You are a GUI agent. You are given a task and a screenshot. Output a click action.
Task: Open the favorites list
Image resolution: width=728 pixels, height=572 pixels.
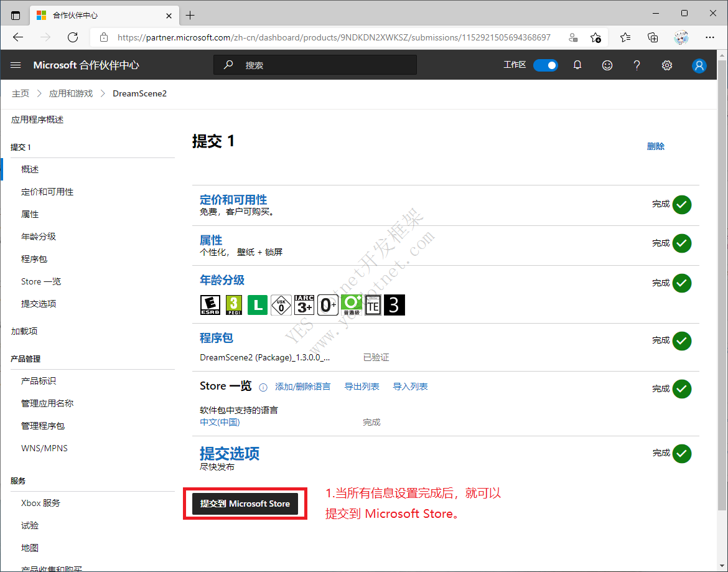tap(625, 37)
